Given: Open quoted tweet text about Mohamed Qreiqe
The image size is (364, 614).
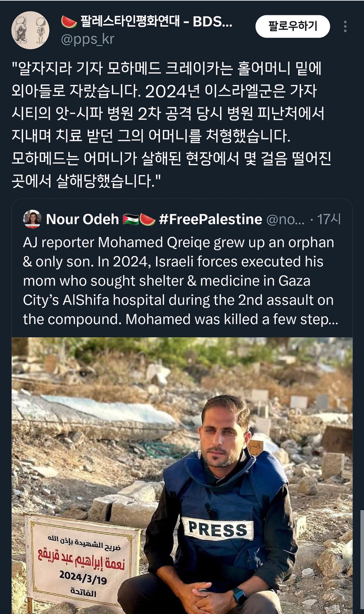Looking at the screenshot, I should 178,281.
